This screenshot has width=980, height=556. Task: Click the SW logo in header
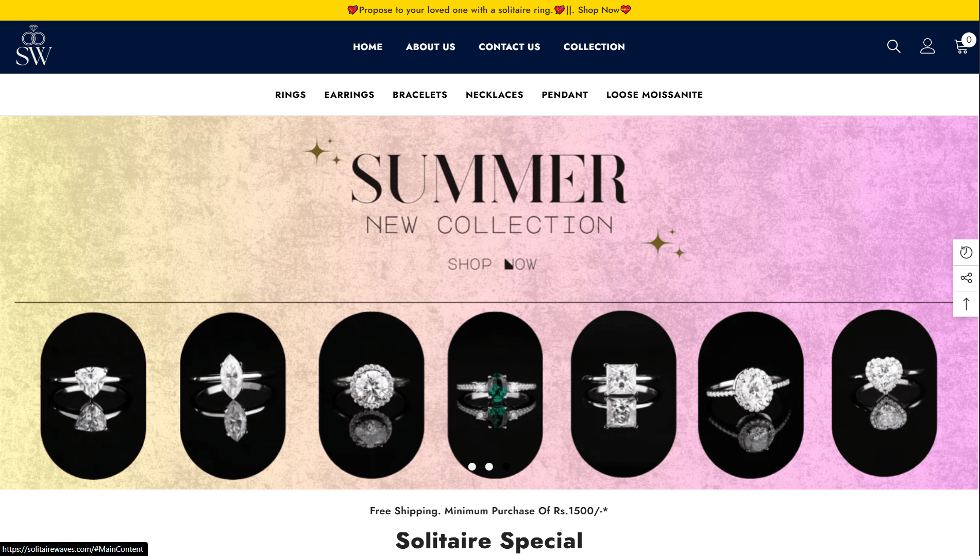pyautogui.click(x=33, y=45)
